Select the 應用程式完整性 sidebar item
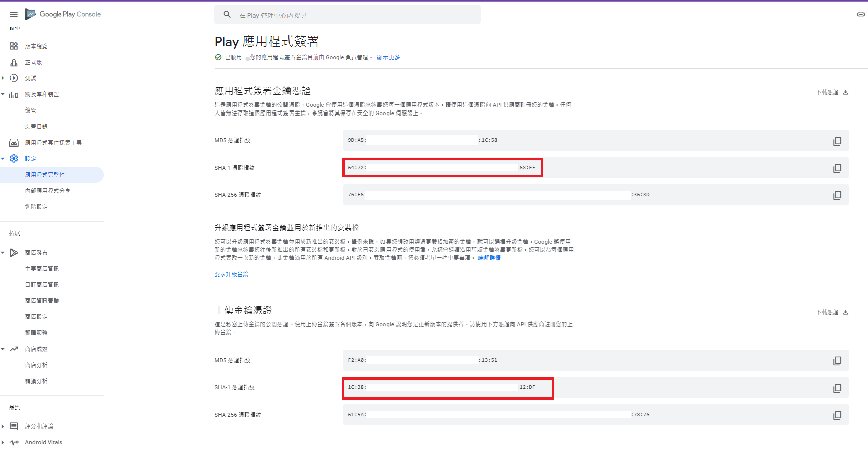This screenshot has width=868, height=450. coord(52,175)
